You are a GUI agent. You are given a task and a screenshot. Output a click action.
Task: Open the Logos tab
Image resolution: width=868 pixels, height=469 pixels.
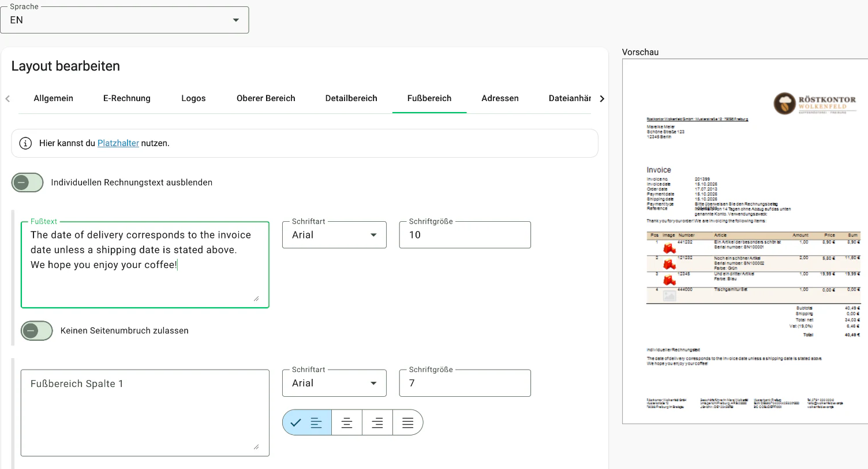[x=193, y=98]
